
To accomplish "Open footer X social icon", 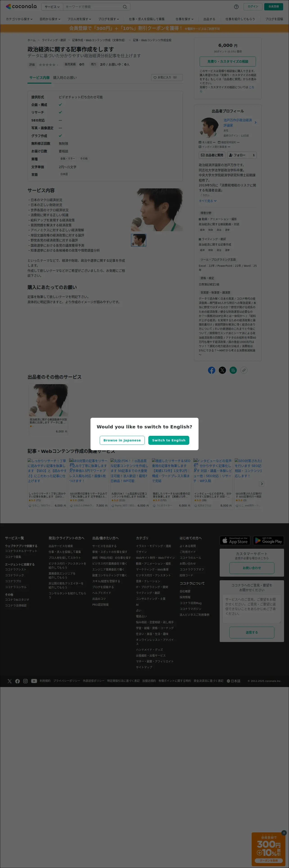I will (9, 681).
